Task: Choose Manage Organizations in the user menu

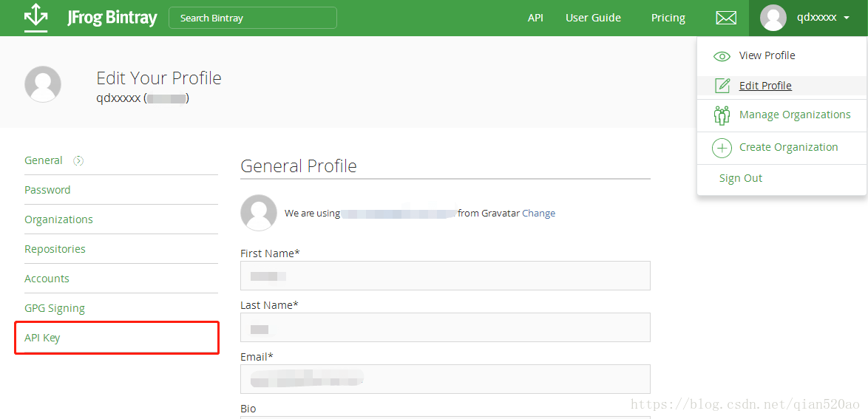Action: tap(795, 115)
